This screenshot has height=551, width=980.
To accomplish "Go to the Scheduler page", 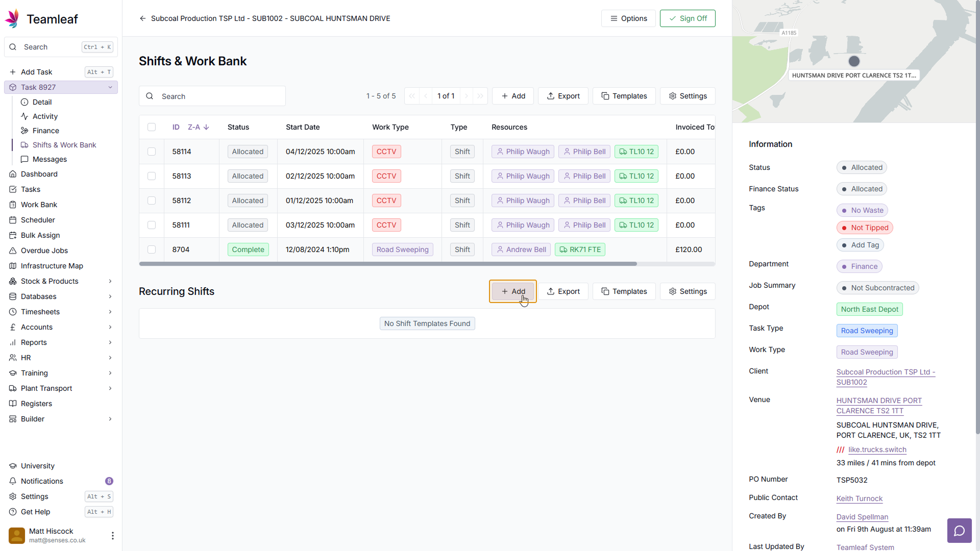I will pyautogui.click(x=38, y=220).
